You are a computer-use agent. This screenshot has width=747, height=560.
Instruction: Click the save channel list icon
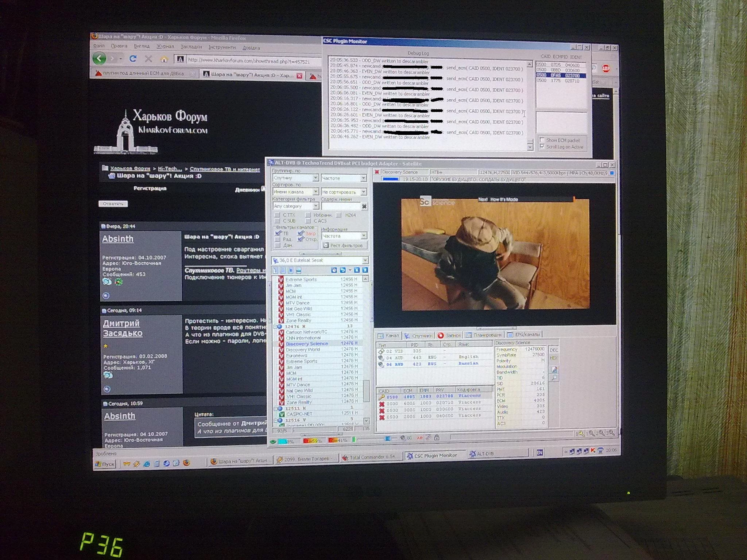coord(298,270)
